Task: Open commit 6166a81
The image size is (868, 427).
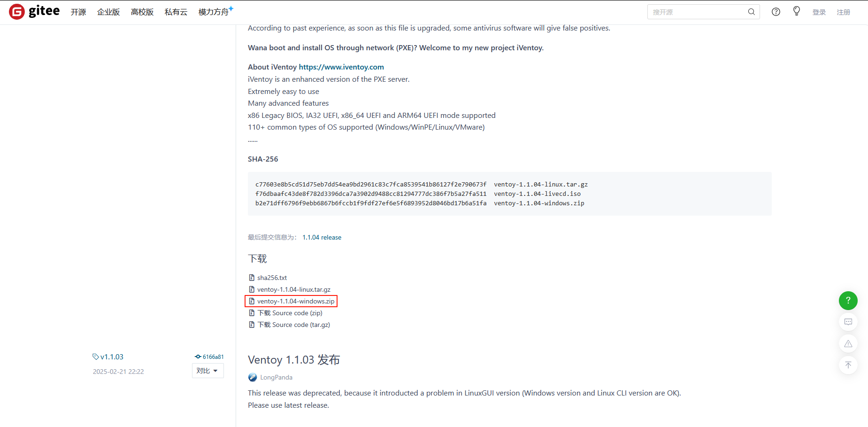Action: pos(213,357)
